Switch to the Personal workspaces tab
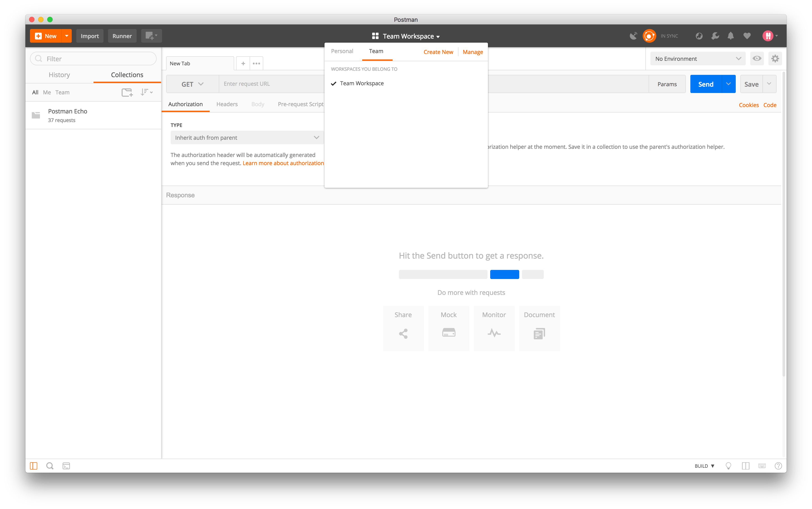Image resolution: width=812 pixels, height=509 pixels. (342, 51)
